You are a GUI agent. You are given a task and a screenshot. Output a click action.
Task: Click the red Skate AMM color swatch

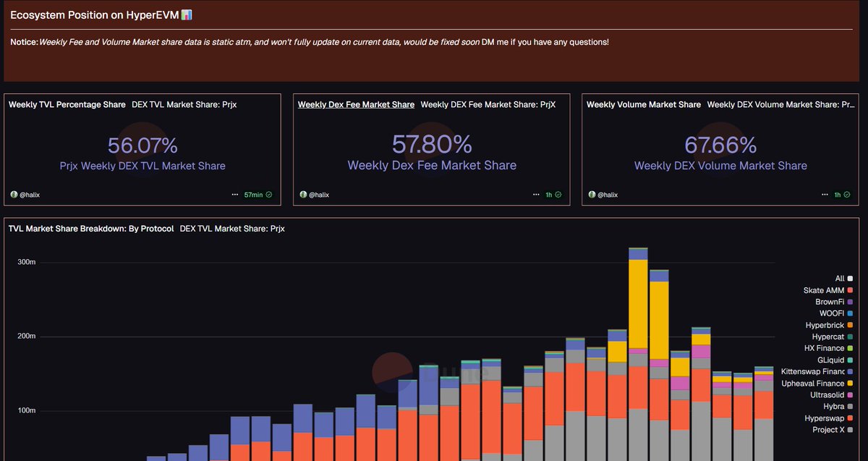tap(849, 290)
